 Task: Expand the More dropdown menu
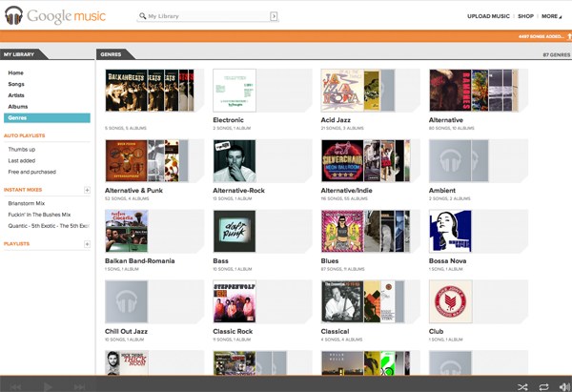[x=552, y=16]
